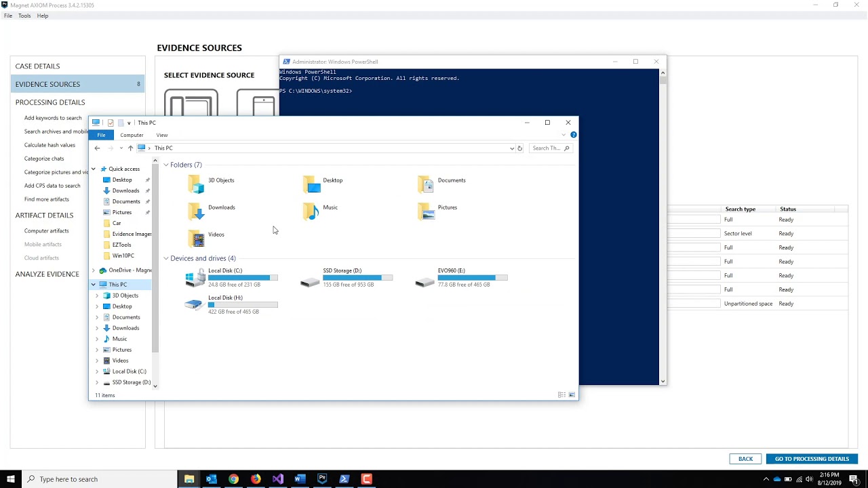Expand 3D Objects tree node arrow

pyautogui.click(x=97, y=296)
